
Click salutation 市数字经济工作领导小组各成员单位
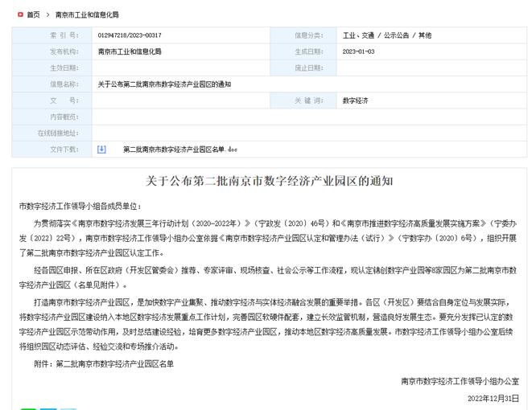80,206
